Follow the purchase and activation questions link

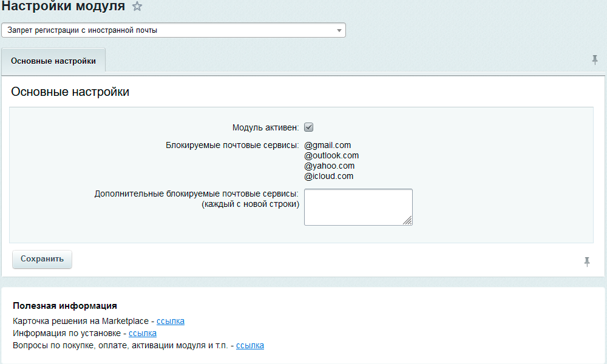250,345
